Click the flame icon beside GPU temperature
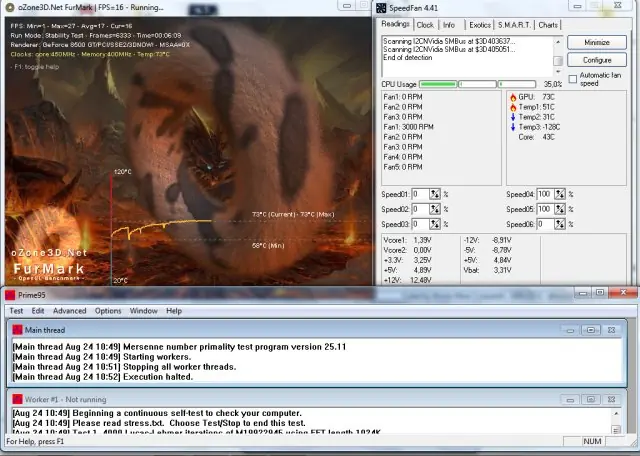640x456 pixels. click(513, 97)
